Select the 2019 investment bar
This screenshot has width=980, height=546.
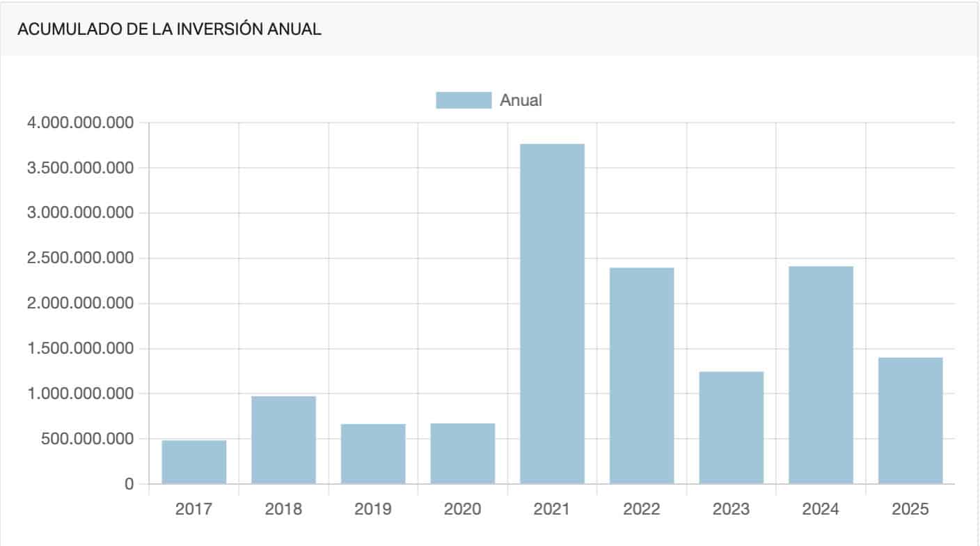pyautogui.click(x=373, y=454)
